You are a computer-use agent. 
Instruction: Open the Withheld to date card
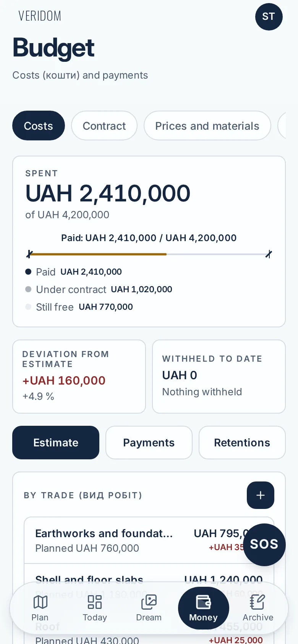pos(219,377)
